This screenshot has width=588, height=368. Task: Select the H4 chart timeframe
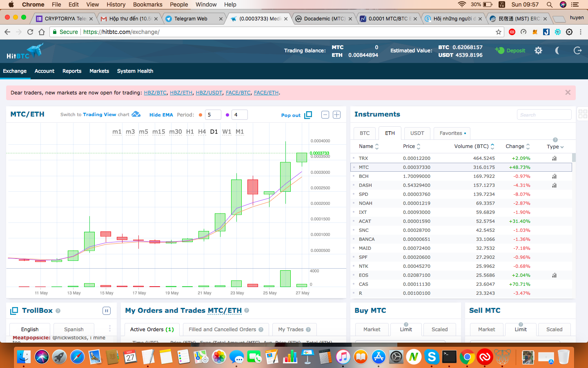(x=202, y=132)
